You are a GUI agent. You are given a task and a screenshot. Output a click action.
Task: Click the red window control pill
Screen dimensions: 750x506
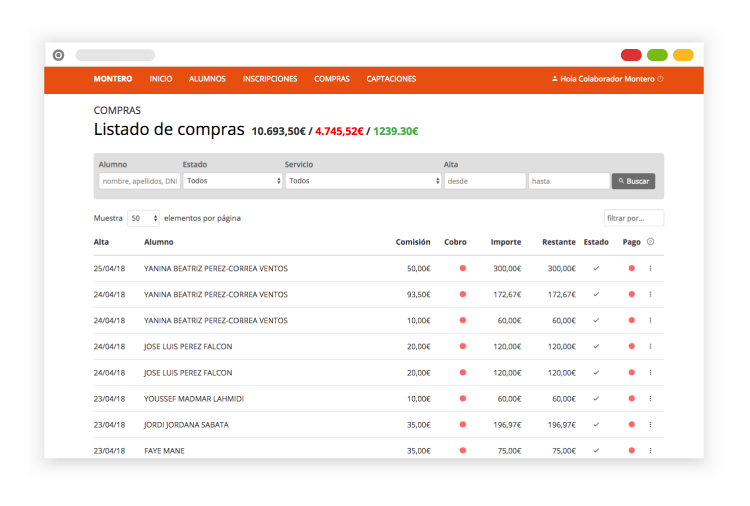tap(631, 55)
